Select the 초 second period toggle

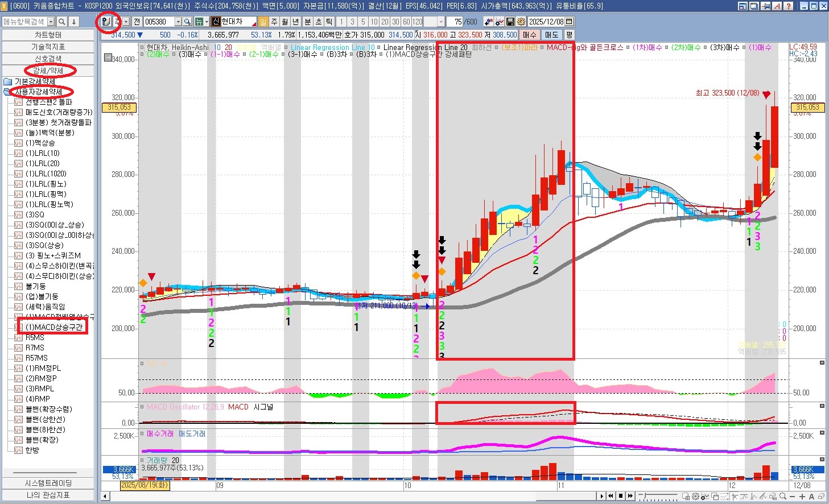pyautogui.click(x=318, y=22)
